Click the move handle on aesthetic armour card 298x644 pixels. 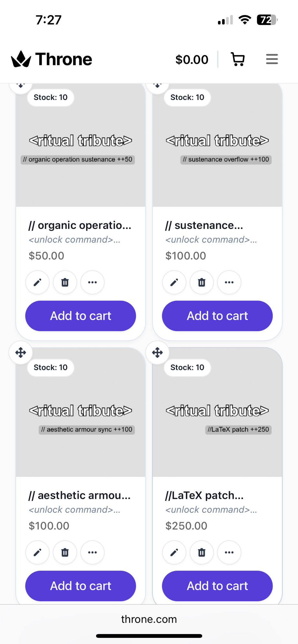pyautogui.click(x=21, y=353)
